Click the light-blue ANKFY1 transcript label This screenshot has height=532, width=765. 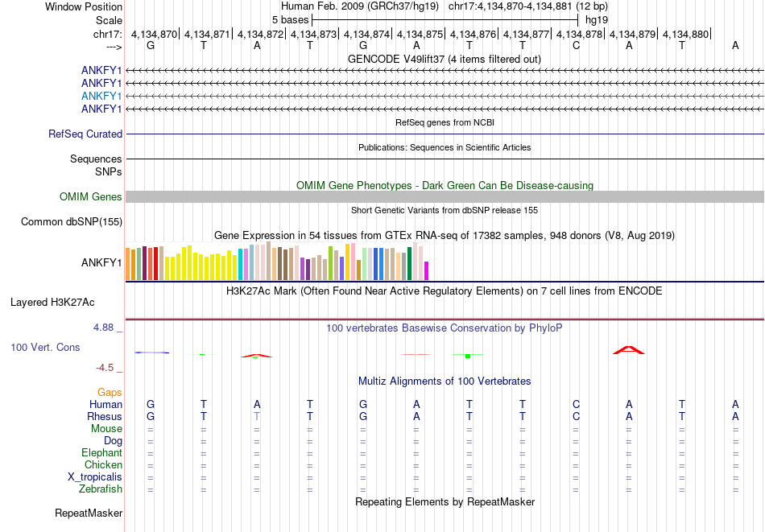(x=101, y=96)
